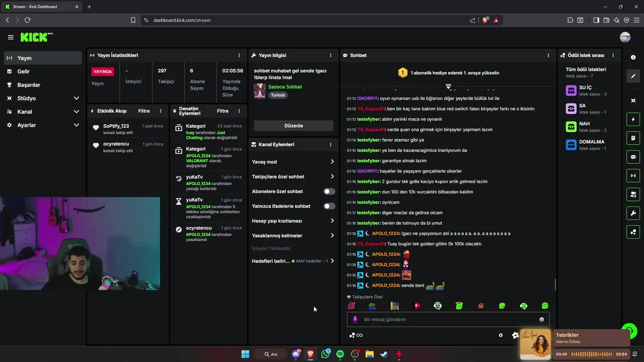Open Steam from the taskbar

[x=384, y=354]
